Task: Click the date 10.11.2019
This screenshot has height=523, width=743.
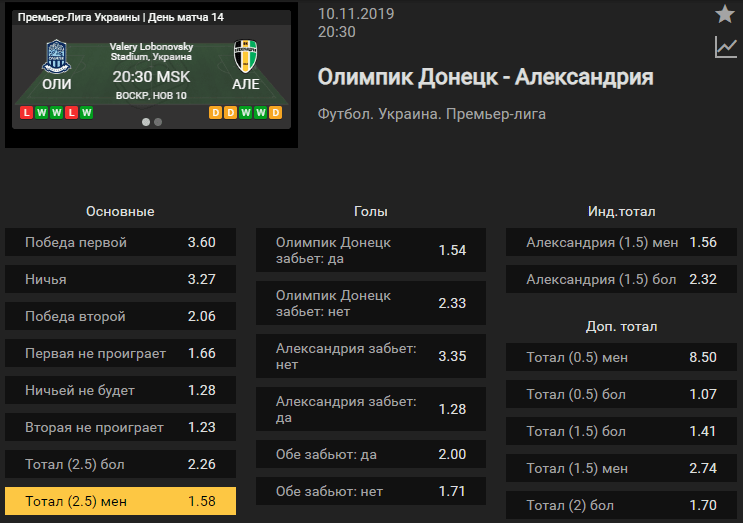Action: click(x=356, y=14)
